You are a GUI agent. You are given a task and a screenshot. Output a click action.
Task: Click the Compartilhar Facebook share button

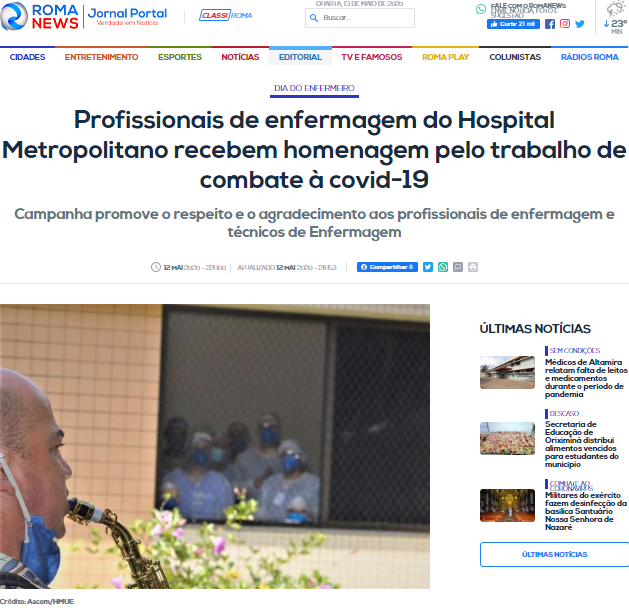point(387,267)
